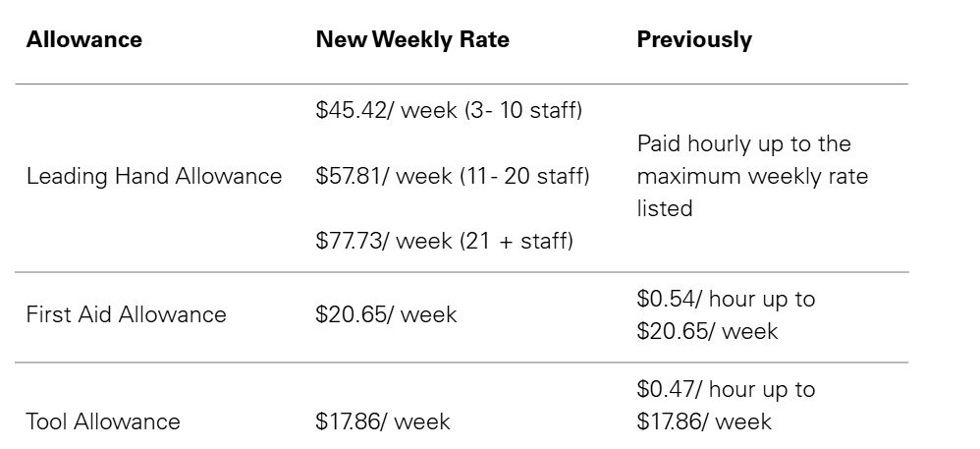Click the New Weekly Rate column header
Viewport: 980px width, 449px height.
(412, 39)
